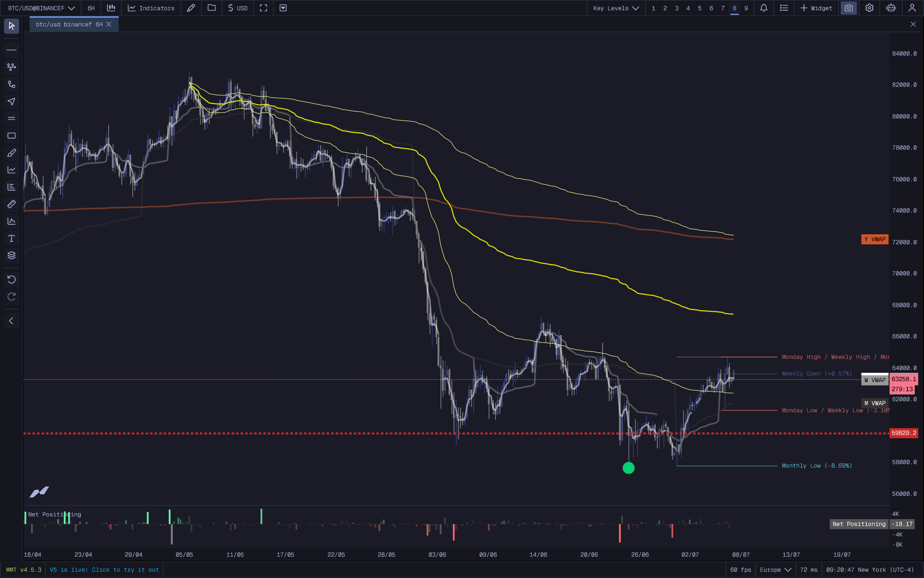Click the 59829.2 red price level marker
924x578 pixels.
tap(904, 433)
